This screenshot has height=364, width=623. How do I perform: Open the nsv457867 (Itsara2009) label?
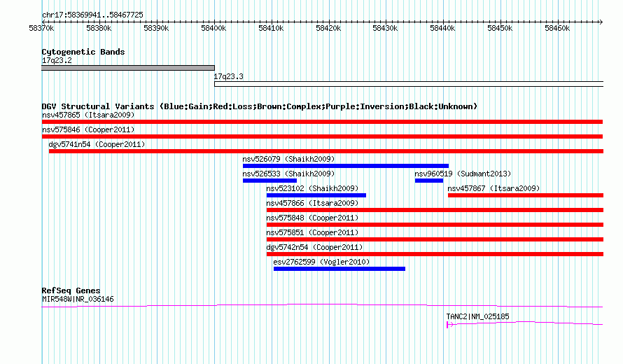point(494,188)
